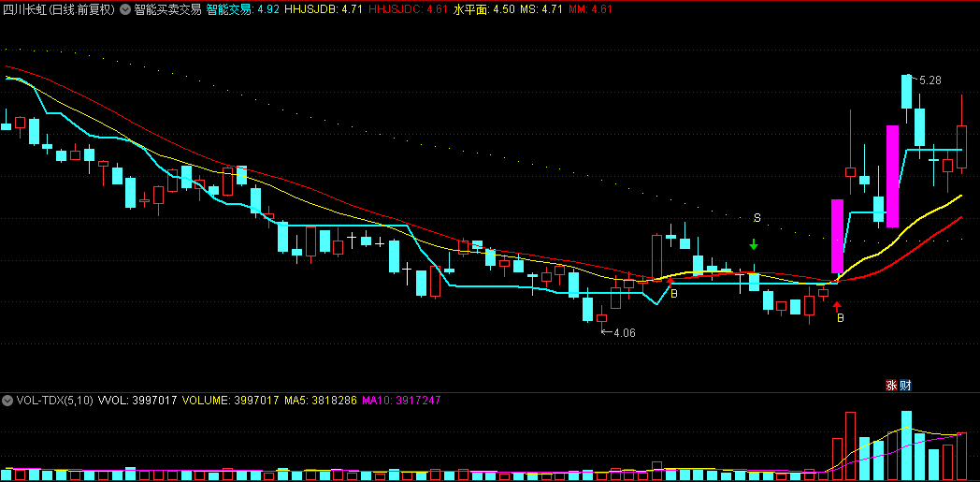Screen dimensions: 980x482
Task: Click the red buy arrow above the first B
Action: 670,282
